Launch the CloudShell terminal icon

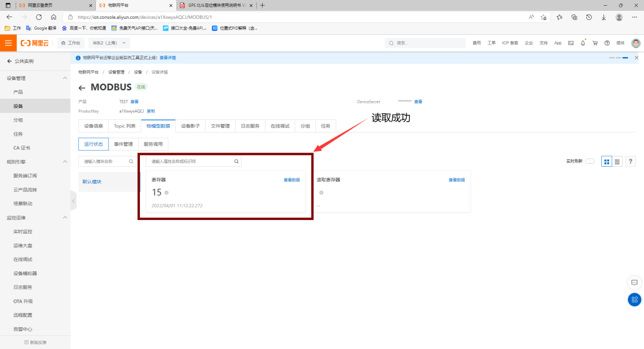[x=571, y=43]
